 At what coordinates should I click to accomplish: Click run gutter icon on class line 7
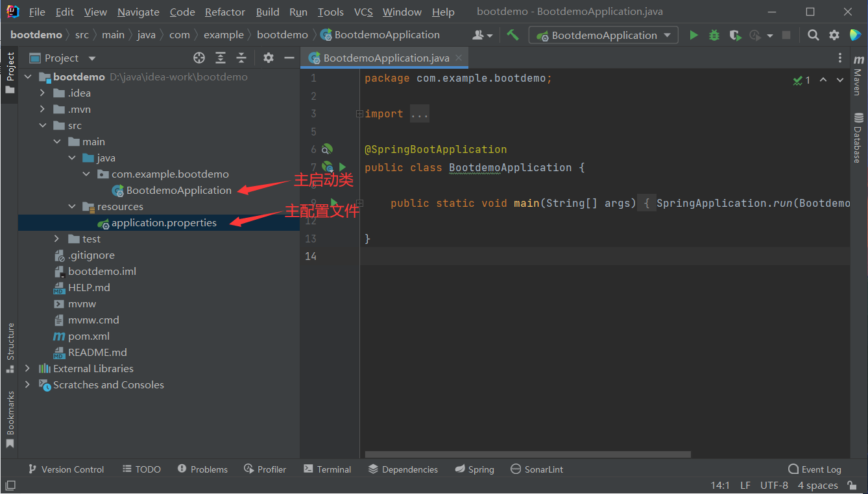pyautogui.click(x=343, y=167)
